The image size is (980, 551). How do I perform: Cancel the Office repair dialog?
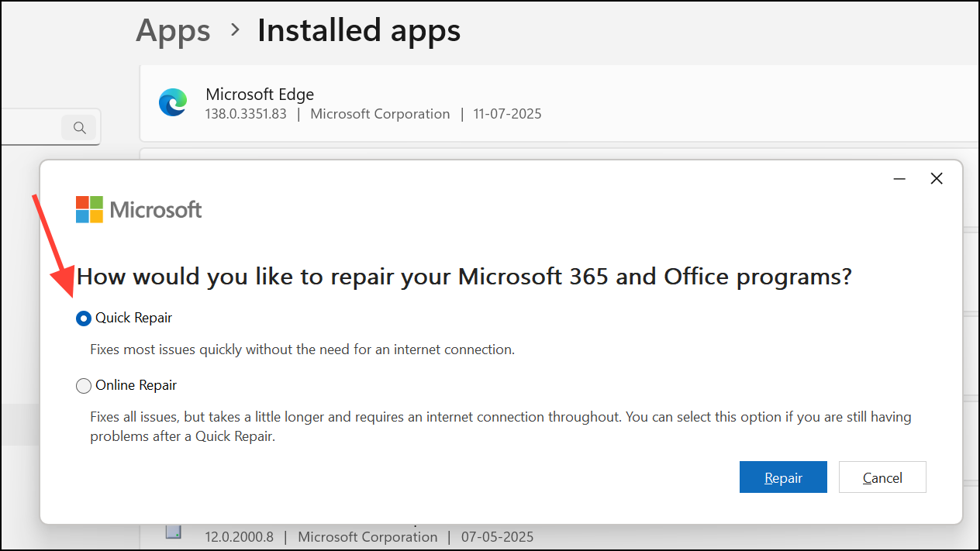coord(882,477)
